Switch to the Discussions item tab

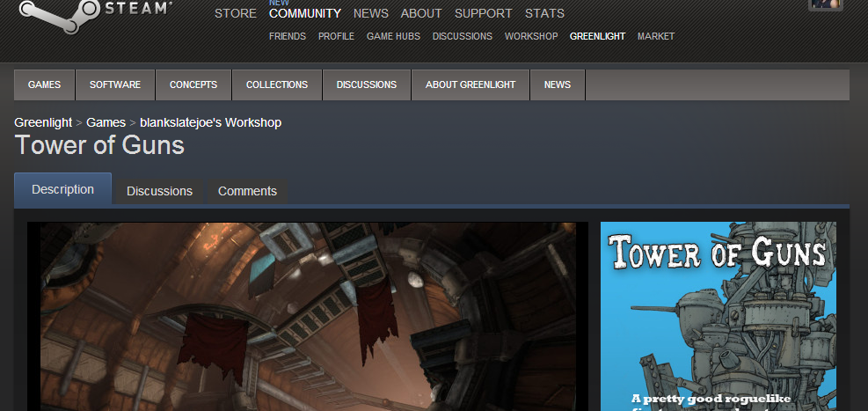(x=159, y=191)
